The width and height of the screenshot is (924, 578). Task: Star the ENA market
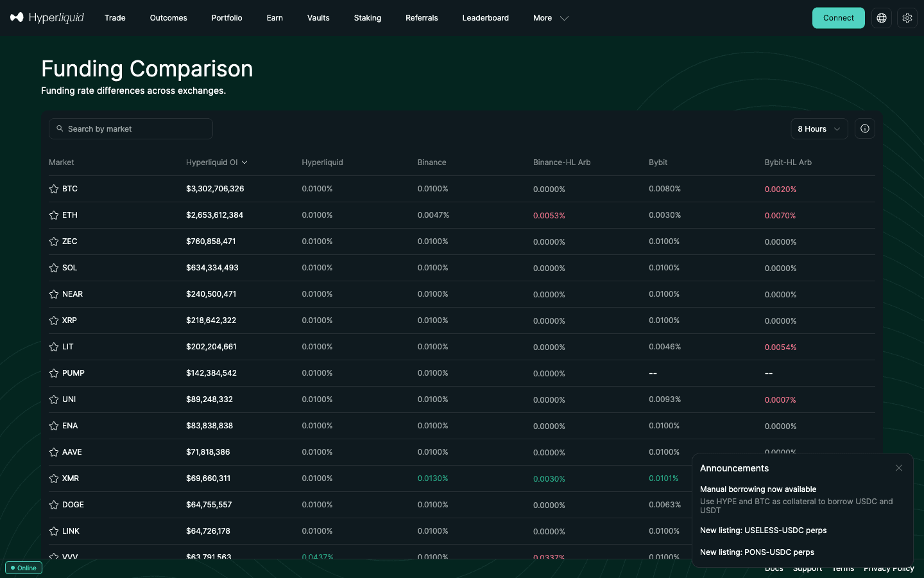coord(54,426)
